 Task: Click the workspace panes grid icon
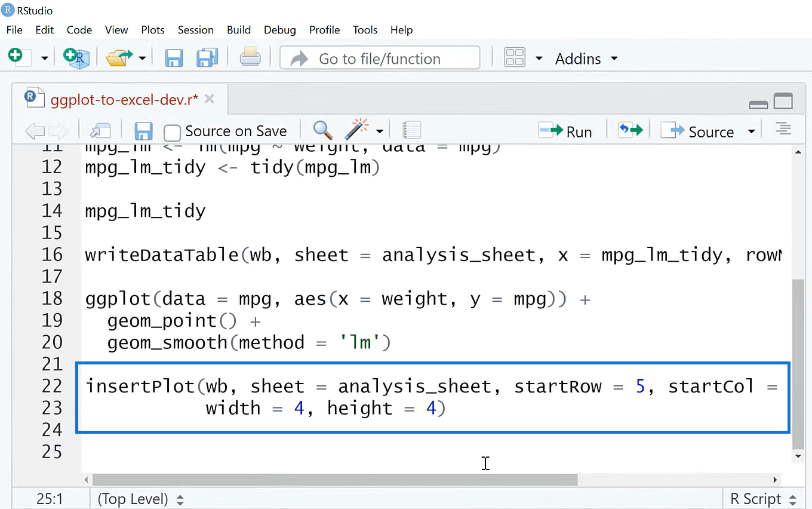[x=515, y=58]
